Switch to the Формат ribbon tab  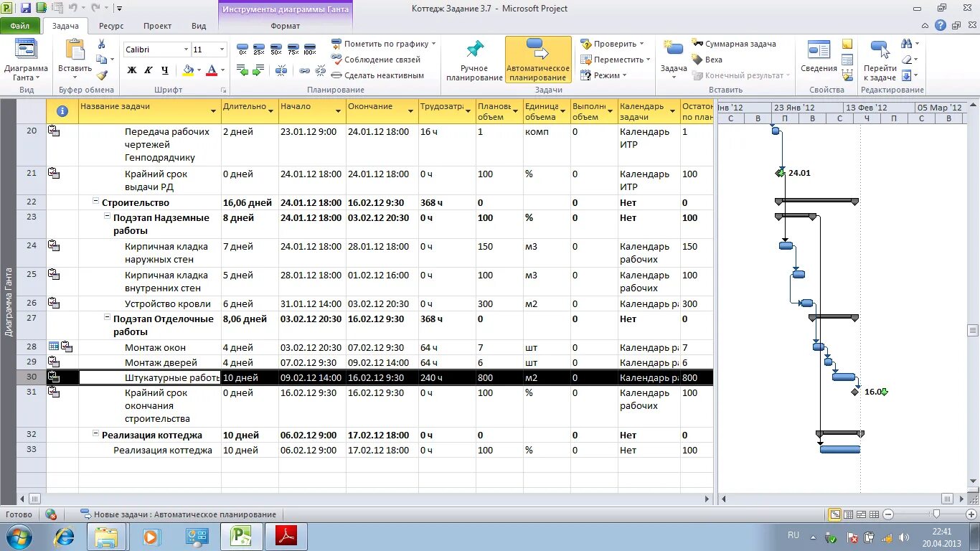click(x=286, y=26)
